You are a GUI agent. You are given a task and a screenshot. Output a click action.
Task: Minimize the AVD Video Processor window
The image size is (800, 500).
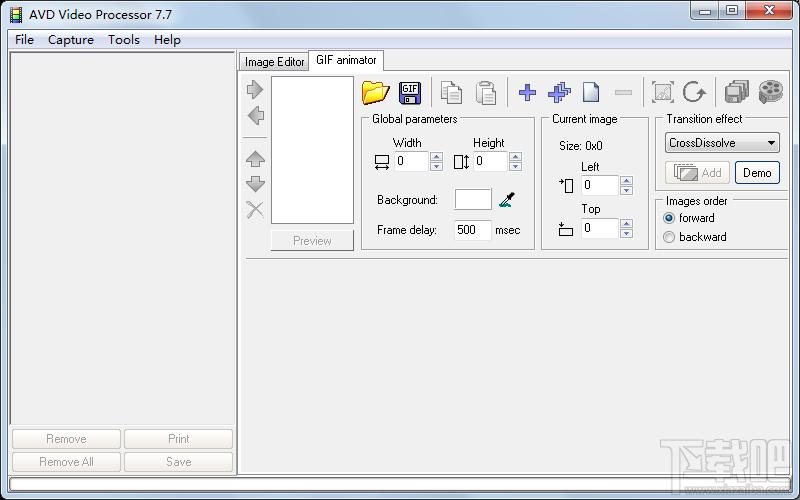pyautogui.click(x=705, y=10)
